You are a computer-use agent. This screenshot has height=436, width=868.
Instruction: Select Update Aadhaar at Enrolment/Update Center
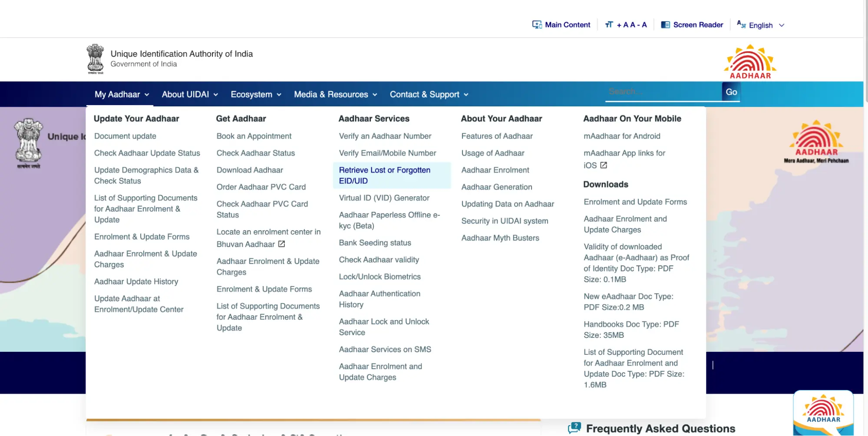139,304
